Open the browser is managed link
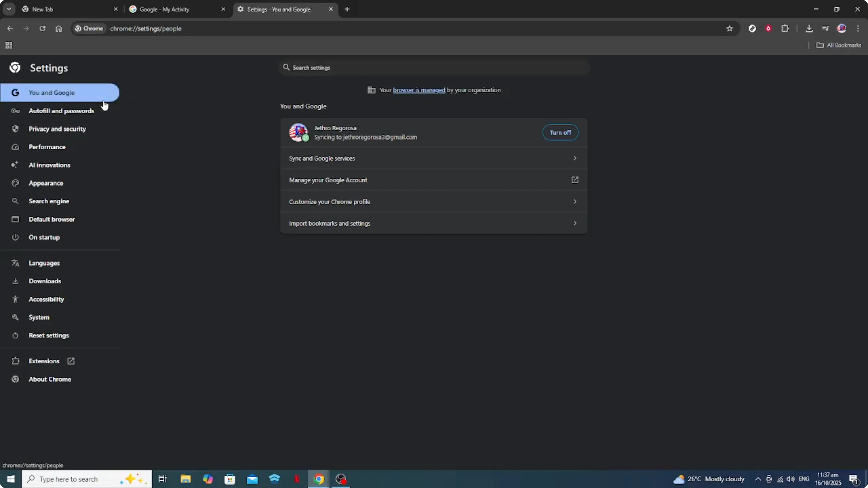868x488 pixels. pos(419,90)
